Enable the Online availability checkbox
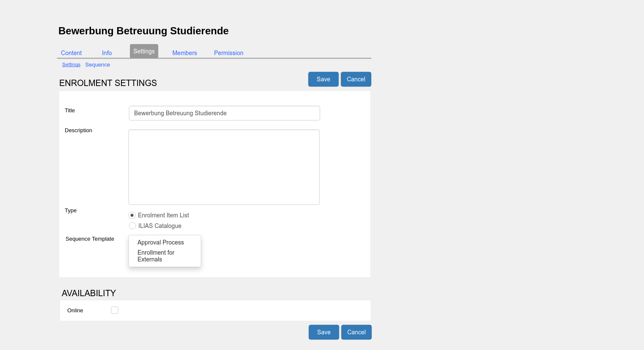This screenshot has height=350, width=644. 115,310
